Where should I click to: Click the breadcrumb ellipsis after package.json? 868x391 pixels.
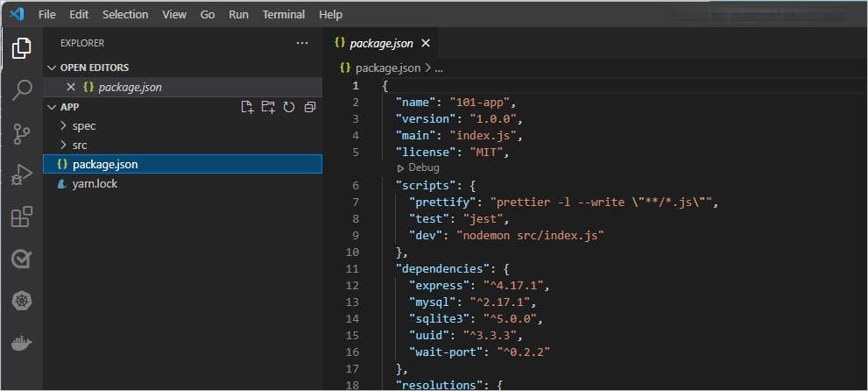click(439, 68)
